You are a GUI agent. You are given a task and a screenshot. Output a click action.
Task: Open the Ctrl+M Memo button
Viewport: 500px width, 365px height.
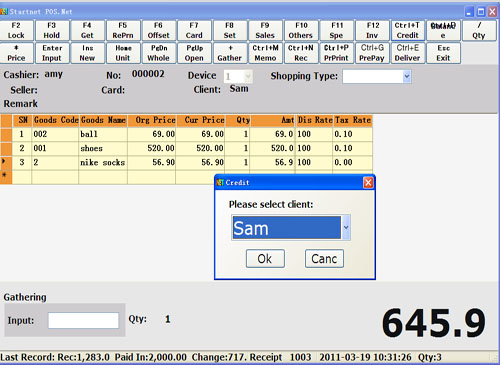[265, 53]
